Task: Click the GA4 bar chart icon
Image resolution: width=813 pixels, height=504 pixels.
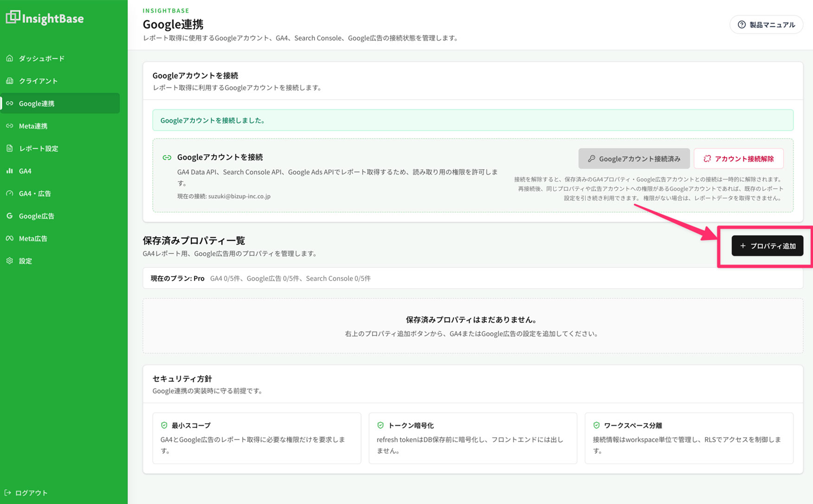Action: coord(10,171)
